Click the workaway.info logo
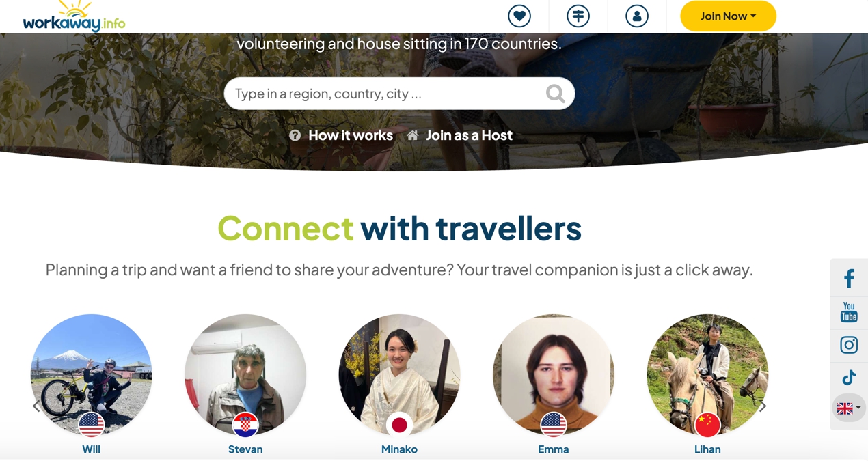This screenshot has width=868, height=461. (x=74, y=17)
